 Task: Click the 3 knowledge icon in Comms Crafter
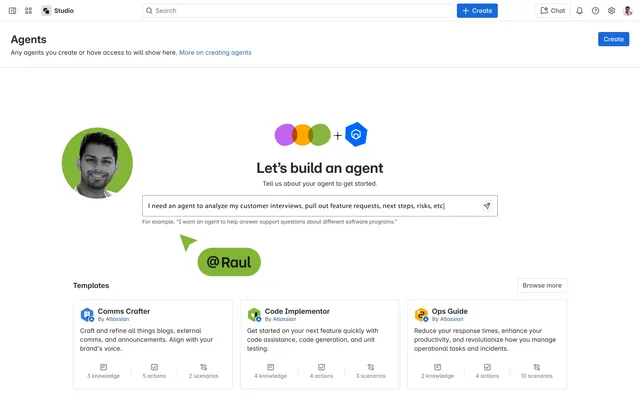[103, 367]
